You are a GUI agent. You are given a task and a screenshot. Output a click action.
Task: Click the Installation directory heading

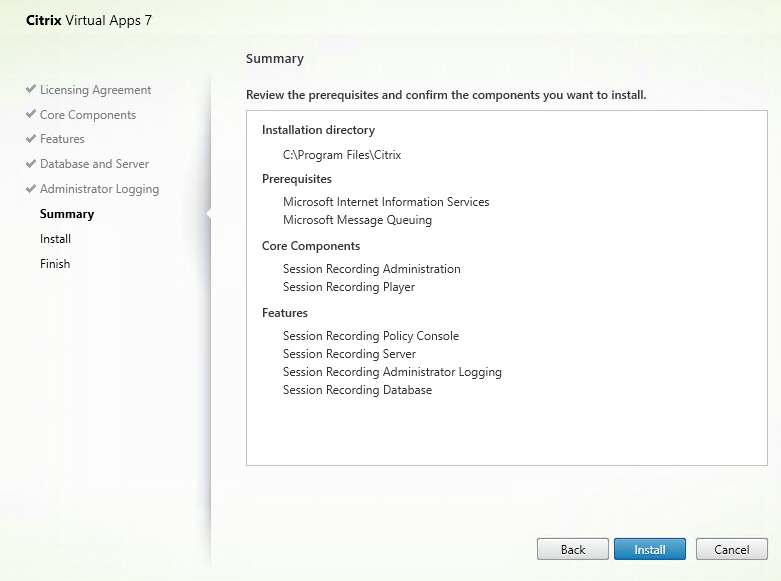point(318,130)
